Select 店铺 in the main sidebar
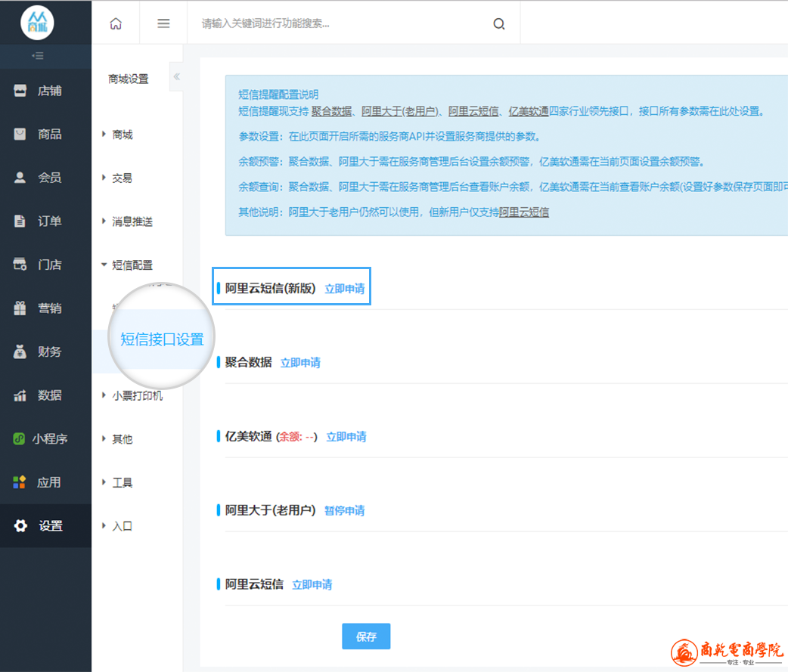Viewport: 788px width, 672px height. tap(50, 91)
